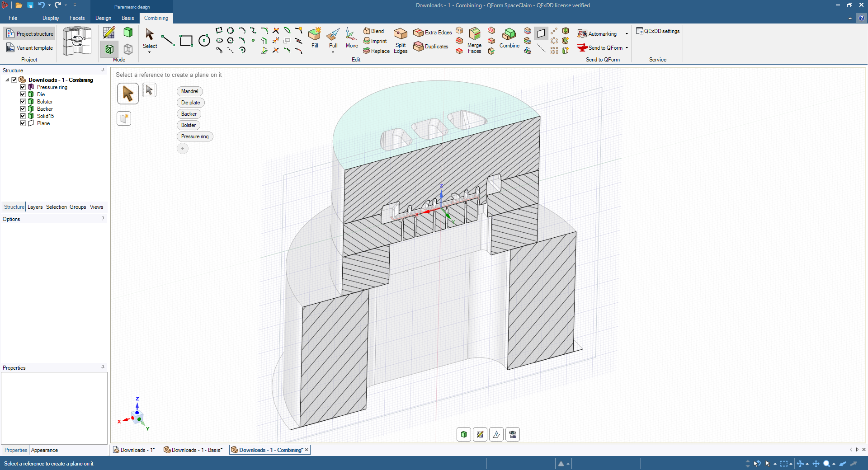
Task: Close the Downloads - 1 - Combining document tab
Action: (x=307, y=450)
